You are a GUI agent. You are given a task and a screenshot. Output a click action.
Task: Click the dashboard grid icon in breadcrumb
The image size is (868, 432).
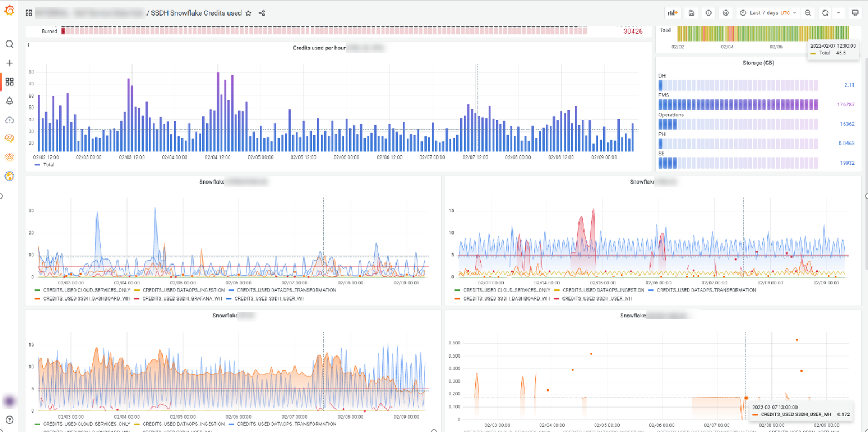pyautogui.click(x=28, y=13)
